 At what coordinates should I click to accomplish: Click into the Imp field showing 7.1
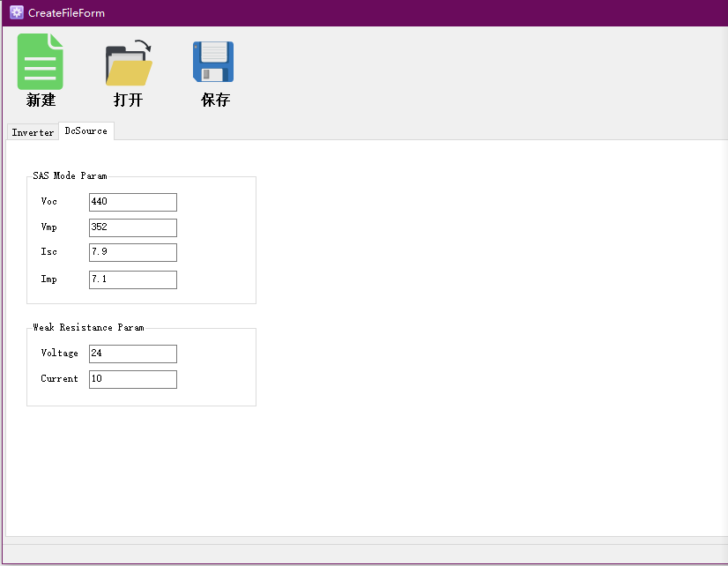point(132,279)
